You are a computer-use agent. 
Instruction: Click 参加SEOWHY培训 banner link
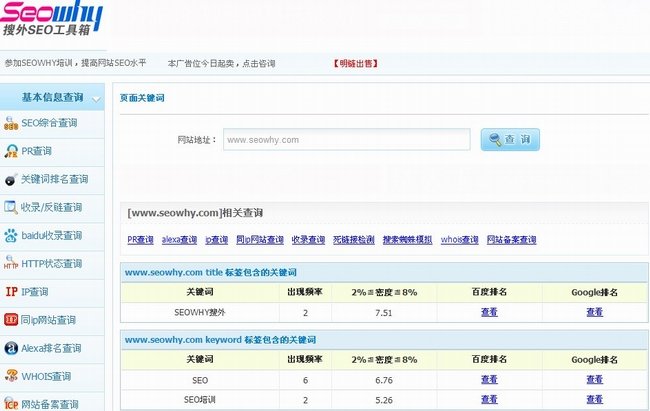(x=75, y=63)
